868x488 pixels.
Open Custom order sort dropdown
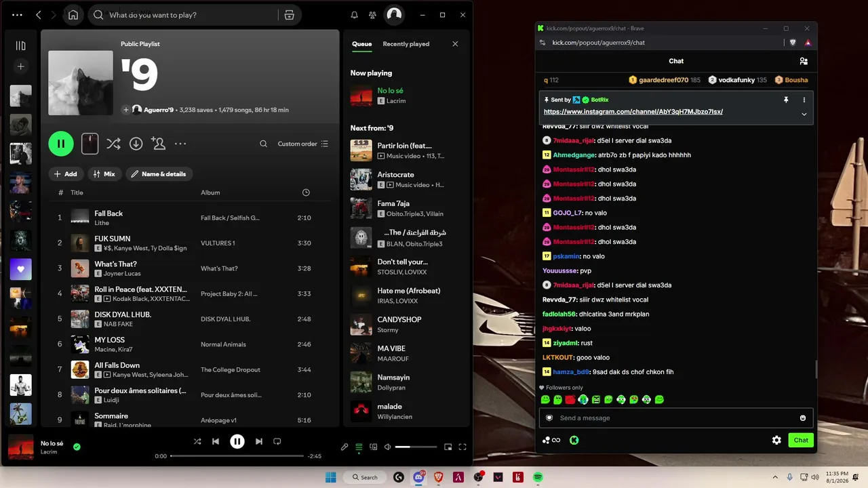pyautogui.click(x=303, y=144)
